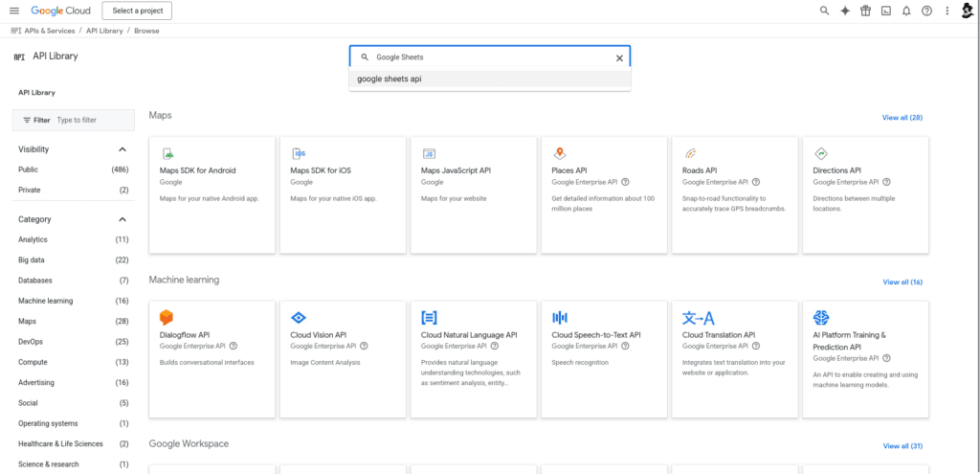Activate the Cloud Shell terminal icon
Screen dimensions: 980x474
[x=885, y=11]
